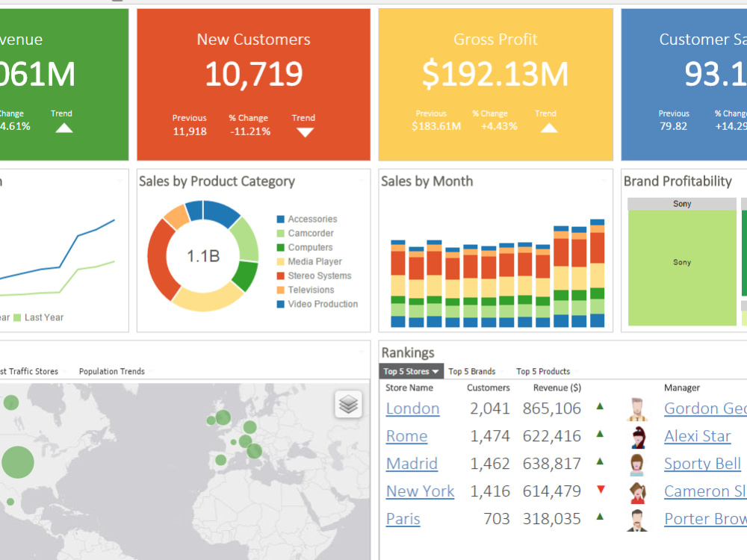Click London's green up trend arrow

601,406
